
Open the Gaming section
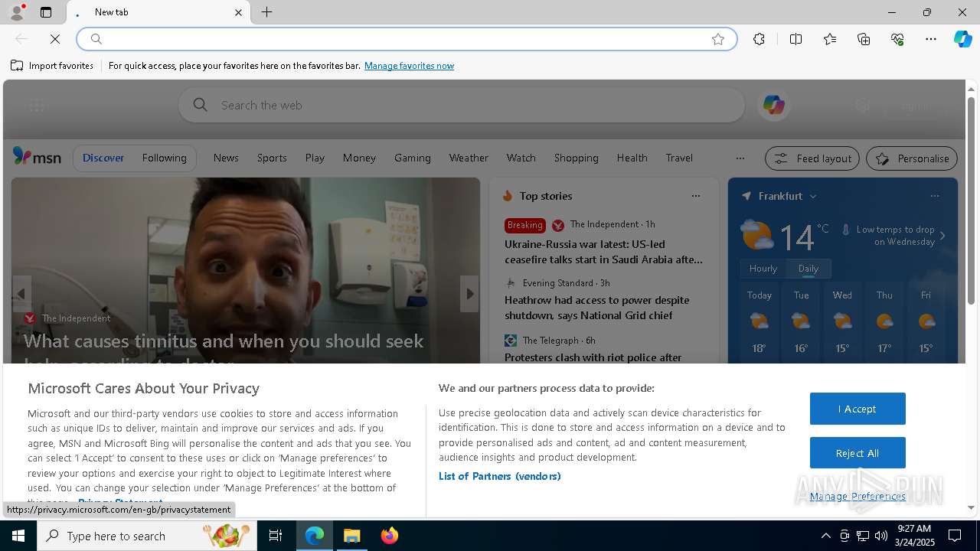click(413, 158)
